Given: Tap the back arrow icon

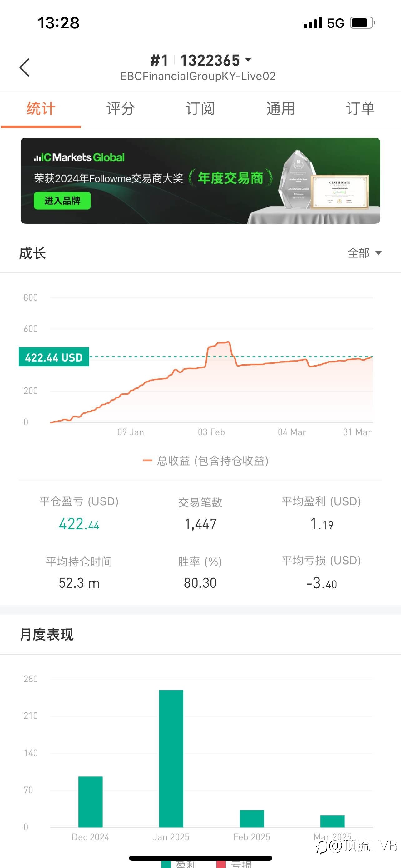Looking at the screenshot, I should tap(25, 67).
